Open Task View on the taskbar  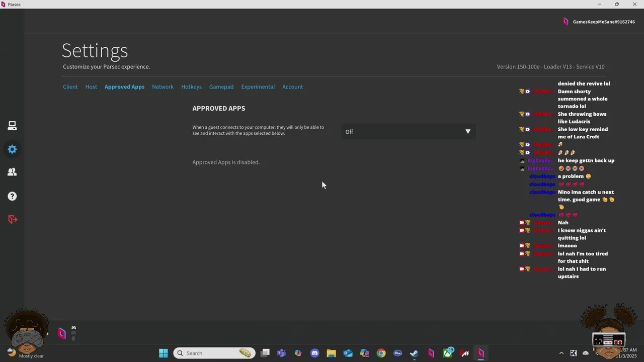coord(265,353)
